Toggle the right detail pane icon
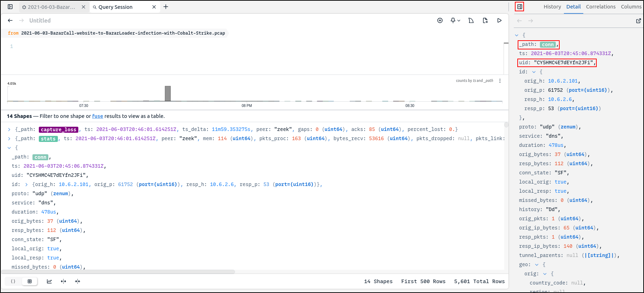The width and height of the screenshot is (644, 293). (519, 7)
